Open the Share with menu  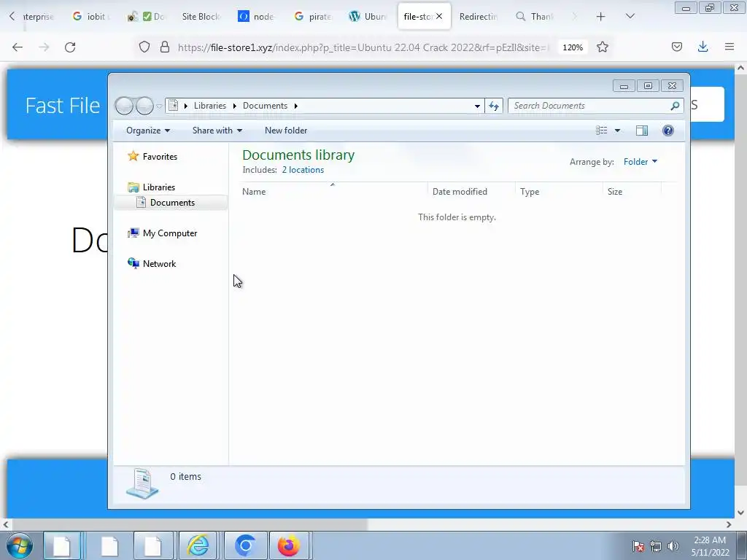click(x=217, y=131)
